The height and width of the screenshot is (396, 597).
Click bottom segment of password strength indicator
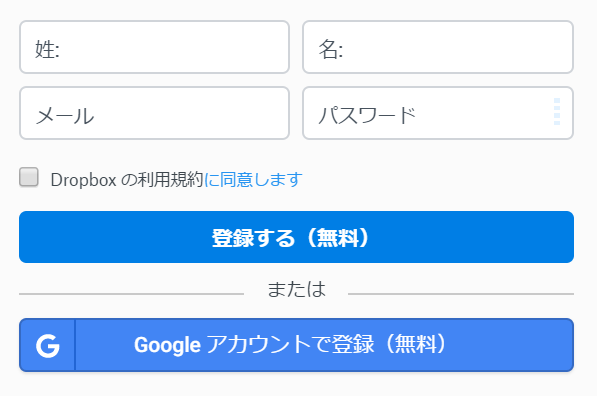[x=557, y=123]
